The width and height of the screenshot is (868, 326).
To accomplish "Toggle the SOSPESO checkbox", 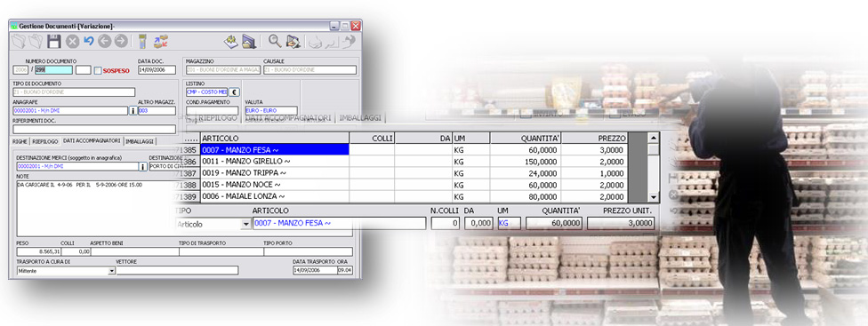I will tap(98, 71).
